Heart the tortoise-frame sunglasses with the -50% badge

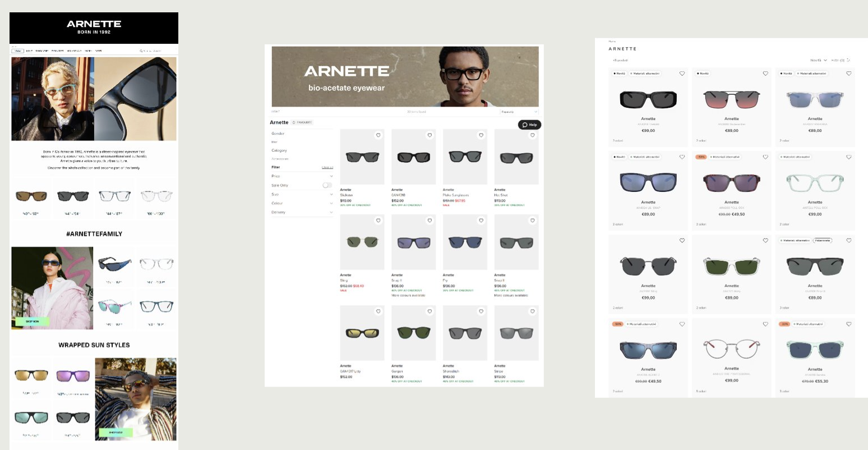(765, 157)
